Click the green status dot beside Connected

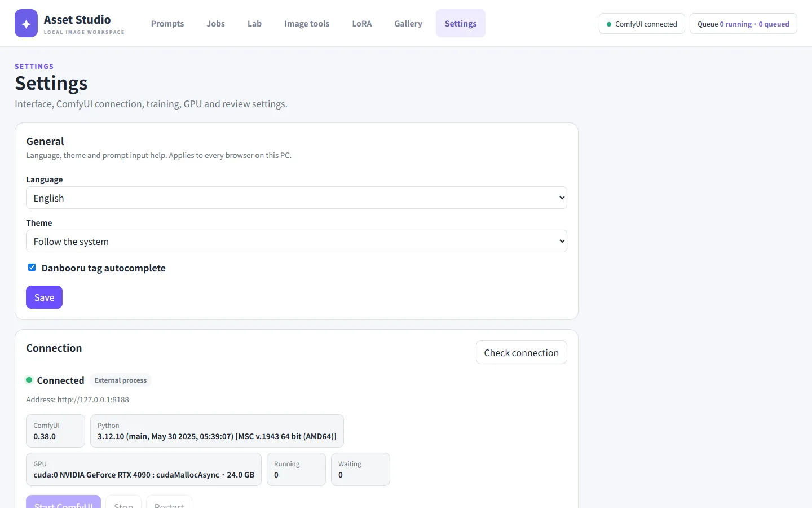coord(29,380)
